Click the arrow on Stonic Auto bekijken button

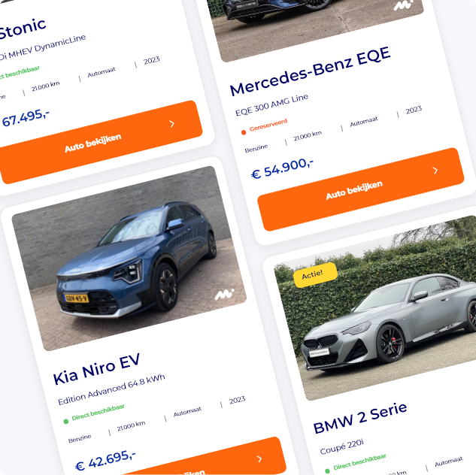(171, 124)
